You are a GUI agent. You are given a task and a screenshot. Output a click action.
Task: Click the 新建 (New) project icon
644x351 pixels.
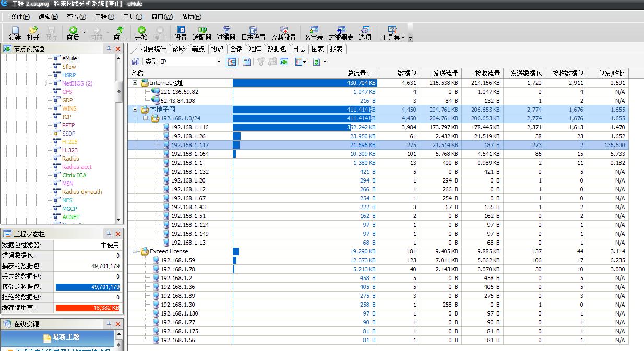[15, 33]
